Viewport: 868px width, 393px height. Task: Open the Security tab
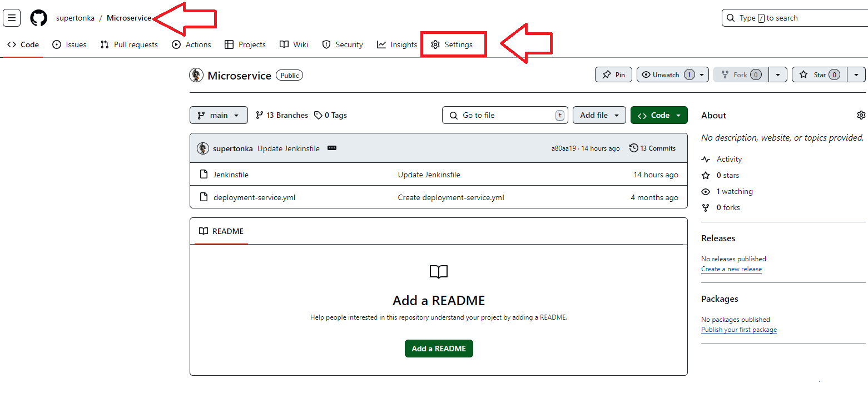click(343, 44)
